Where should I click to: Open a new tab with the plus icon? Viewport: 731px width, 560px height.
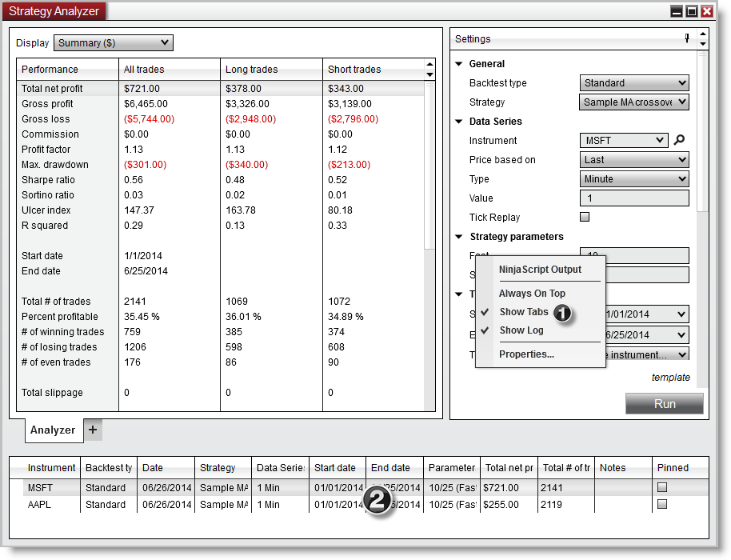coord(92,430)
